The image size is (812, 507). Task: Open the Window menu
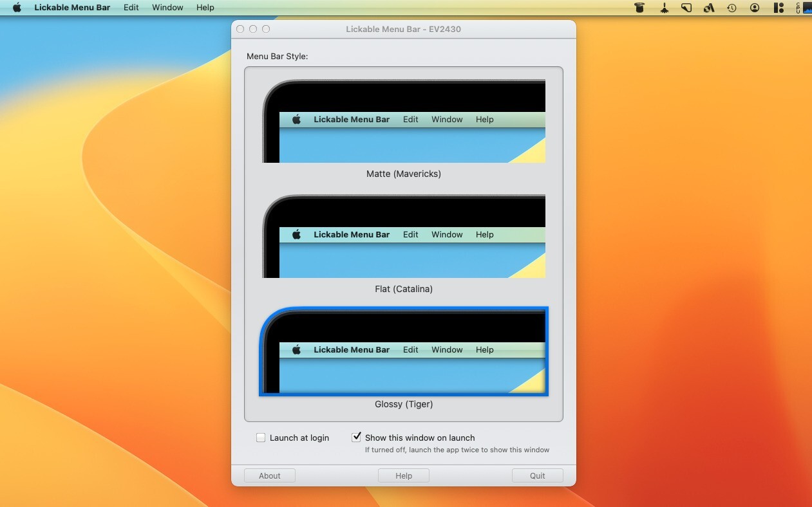167,7
